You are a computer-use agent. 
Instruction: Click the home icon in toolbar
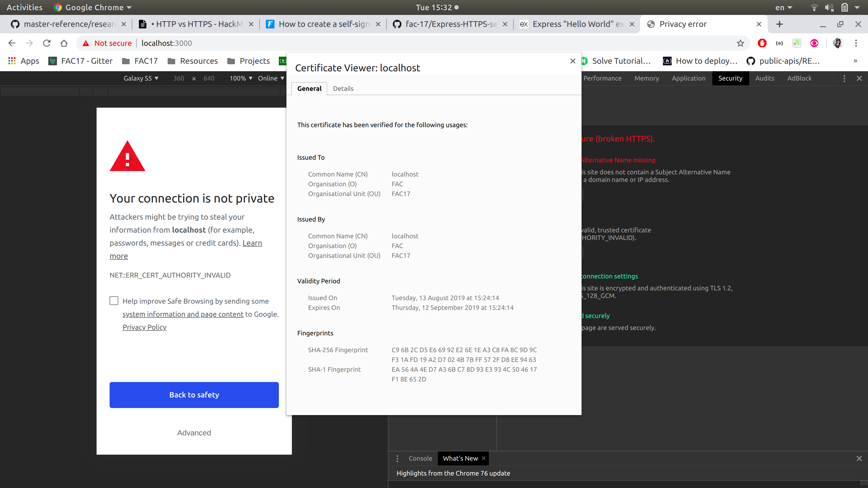[64, 43]
